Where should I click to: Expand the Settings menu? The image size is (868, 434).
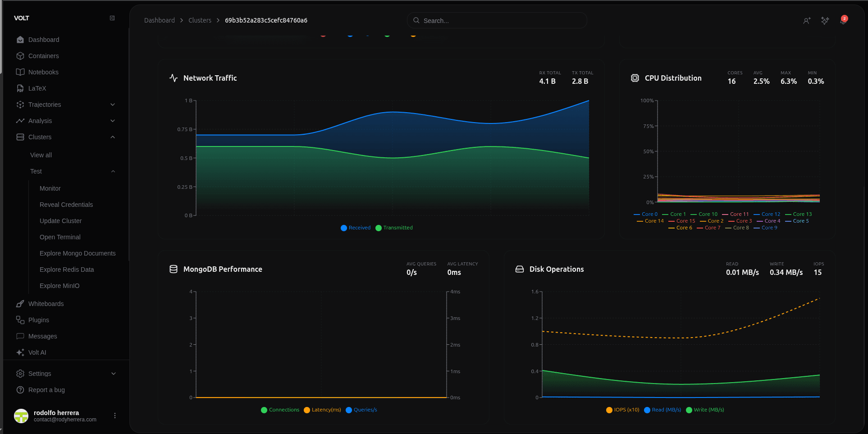point(40,374)
